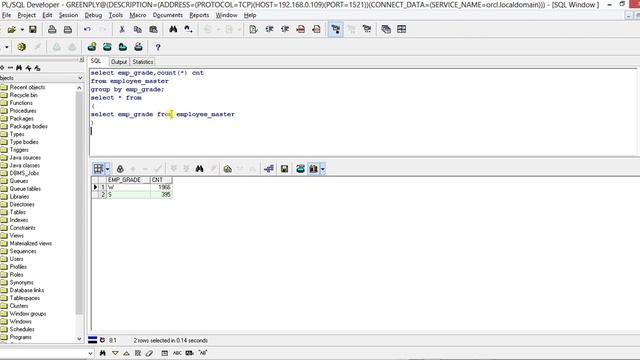Click object browser scrollbar down arrow
The height and width of the screenshot is (360, 640).
coord(80,339)
